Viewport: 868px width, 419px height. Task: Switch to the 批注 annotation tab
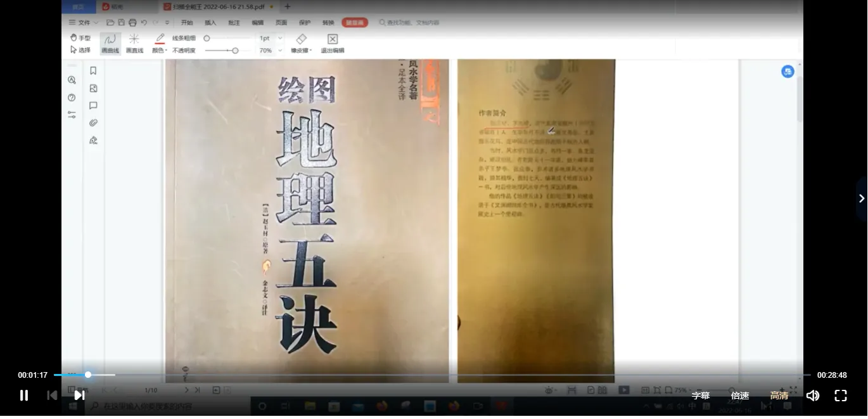[x=234, y=23]
